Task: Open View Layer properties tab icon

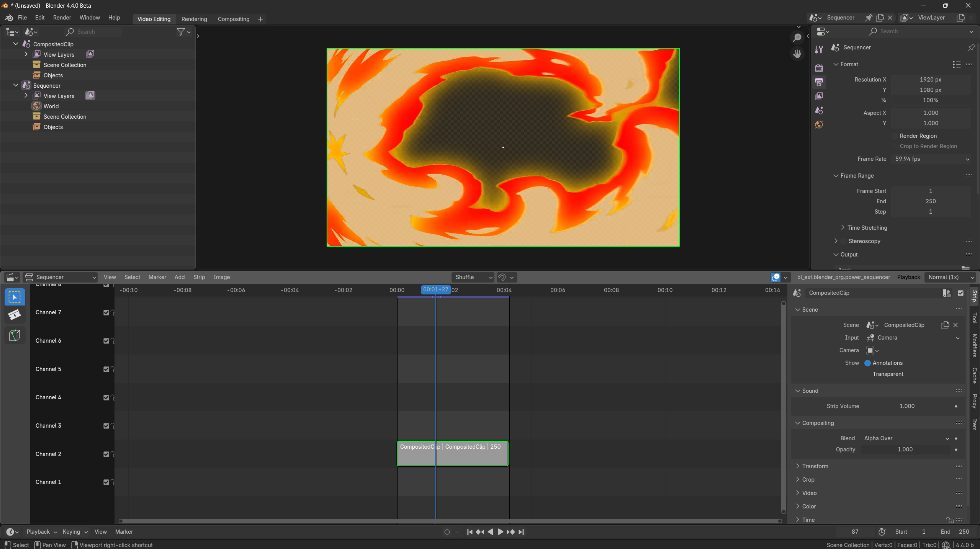Action: click(819, 96)
